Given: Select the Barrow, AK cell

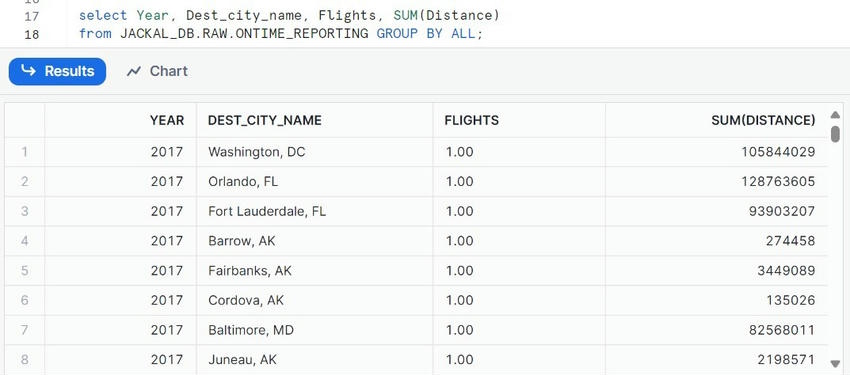Looking at the screenshot, I should (x=315, y=241).
